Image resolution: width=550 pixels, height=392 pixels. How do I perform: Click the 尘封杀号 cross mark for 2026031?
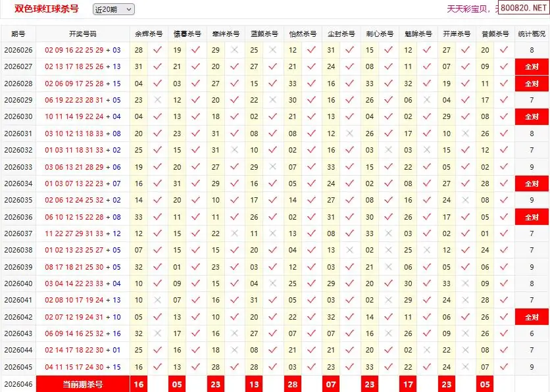coord(349,134)
